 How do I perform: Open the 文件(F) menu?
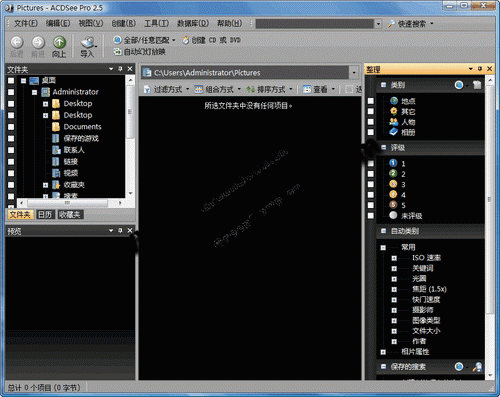26,23
